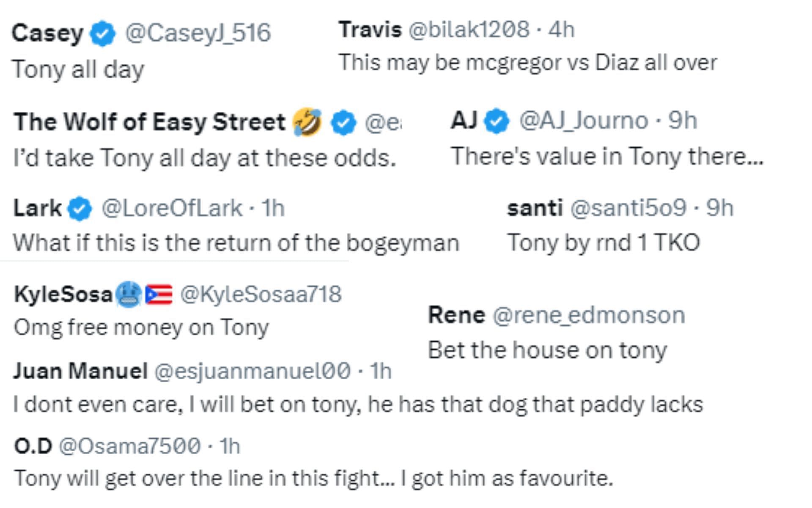812x508 pixels.
Task: Click the cold face emoji by KyleSosa
Action: [x=128, y=294]
